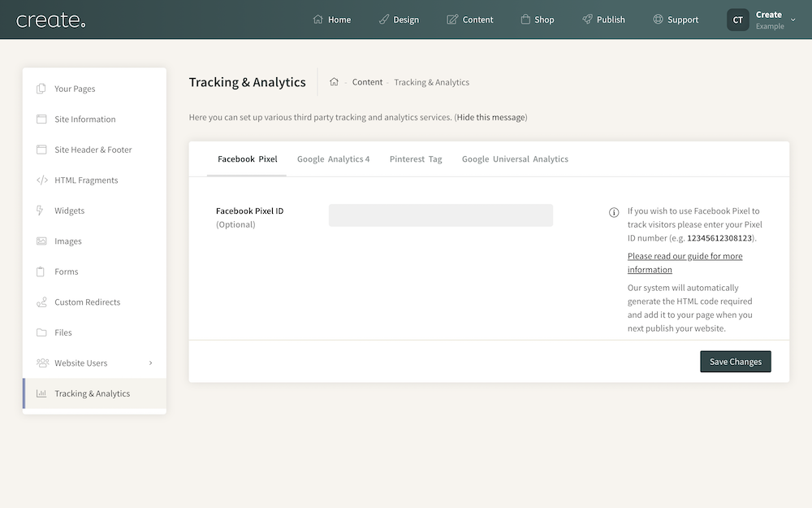Click the Create logo
This screenshot has width=812, height=508.
click(50, 20)
